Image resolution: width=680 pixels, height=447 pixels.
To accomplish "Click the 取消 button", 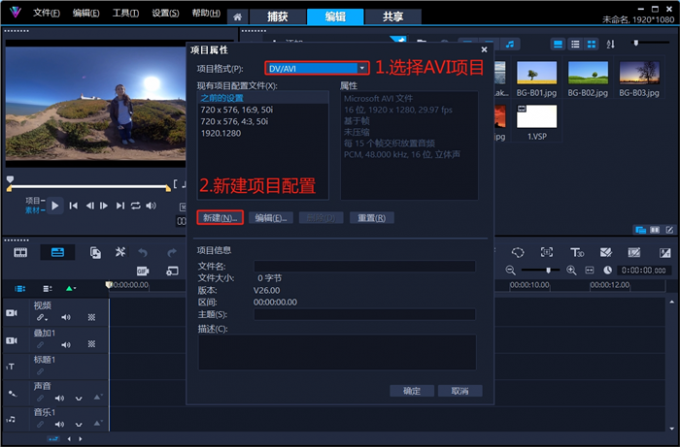I will [460, 391].
